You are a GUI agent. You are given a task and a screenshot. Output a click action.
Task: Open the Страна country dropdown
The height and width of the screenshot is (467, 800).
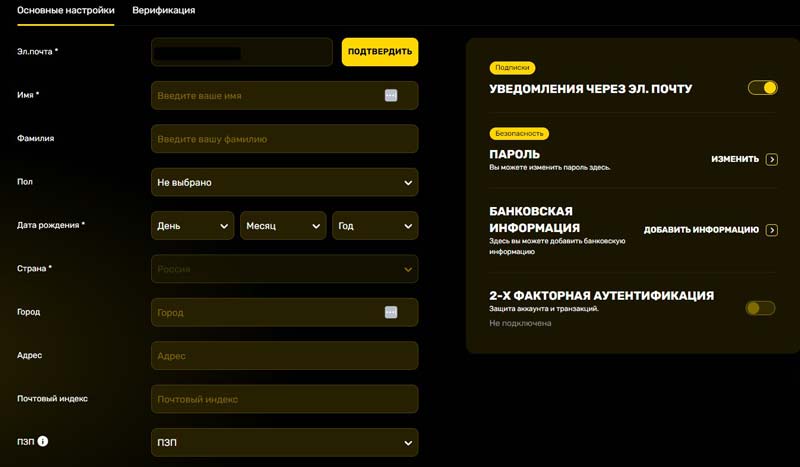click(x=284, y=269)
